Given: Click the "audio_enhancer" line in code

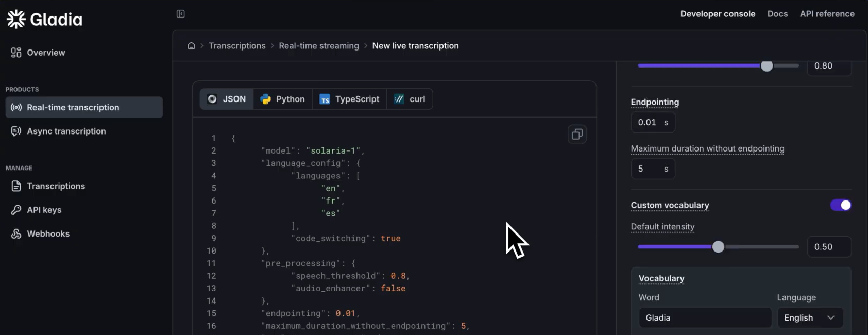Looking at the screenshot, I should tap(348, 289).
